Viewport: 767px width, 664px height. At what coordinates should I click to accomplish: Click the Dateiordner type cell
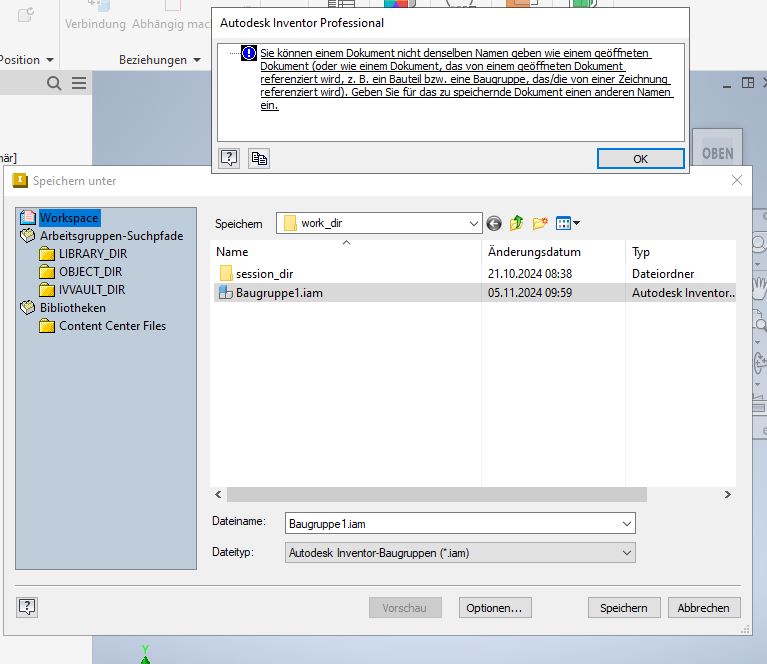pos(663,274)
